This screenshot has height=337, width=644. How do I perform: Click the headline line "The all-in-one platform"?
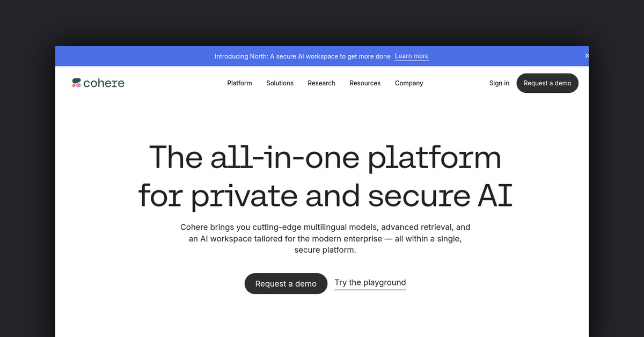(x=325, y=158)
